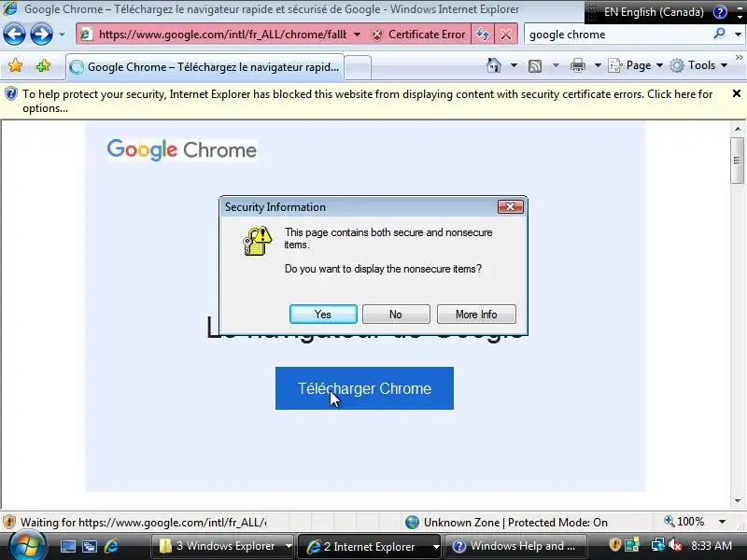Image resolution: width=747 pixels, height=560 pixels.
Task: Open the search provider dropdown arrow
Action: pyautogui.click(x=738, y=35)
